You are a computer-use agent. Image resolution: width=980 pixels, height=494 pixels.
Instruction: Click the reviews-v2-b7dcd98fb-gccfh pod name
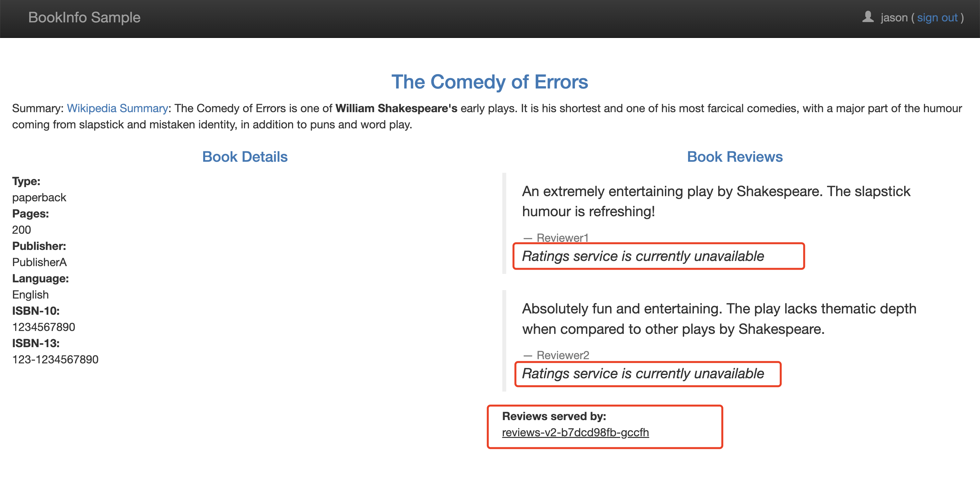click(x=575, y=433)
